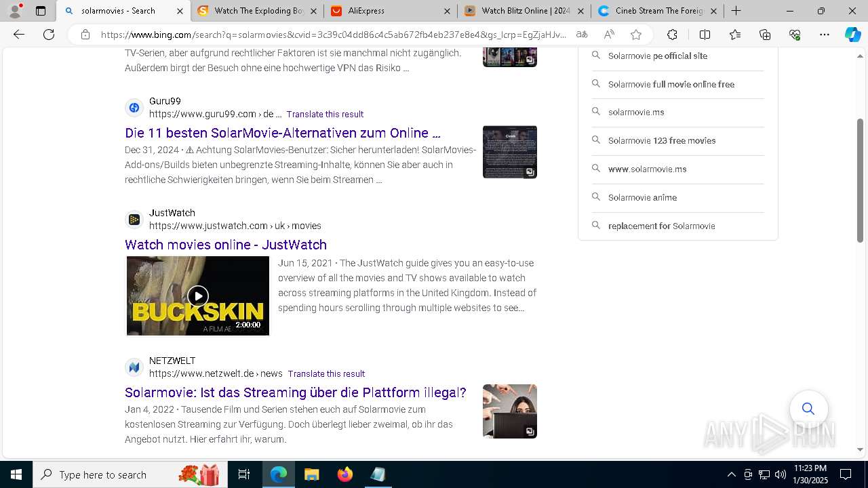Click the floating blue search button
Screen dimensions: 868x488
click(808, 408)
